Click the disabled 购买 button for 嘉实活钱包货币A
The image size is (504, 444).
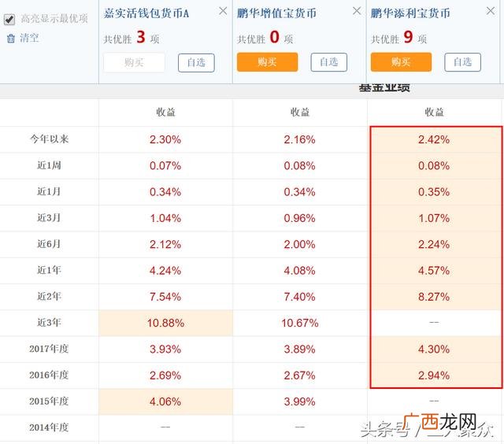[x=134, y=62]
